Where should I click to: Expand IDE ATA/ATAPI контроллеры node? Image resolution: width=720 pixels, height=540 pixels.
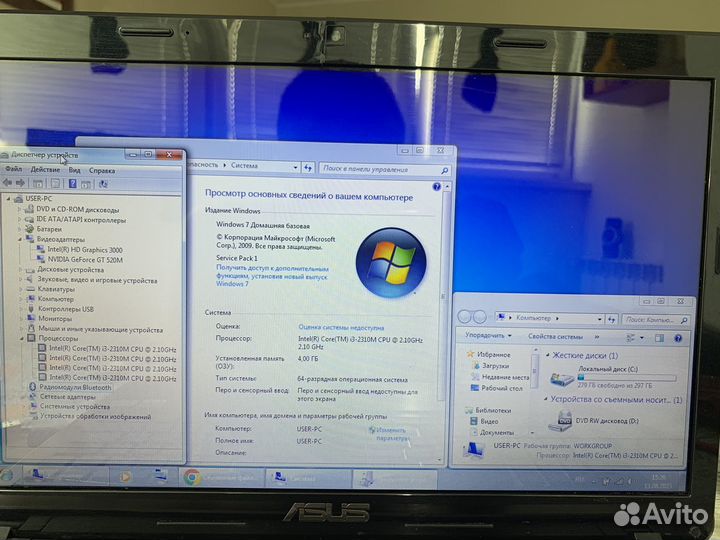[x=20, y=219]
